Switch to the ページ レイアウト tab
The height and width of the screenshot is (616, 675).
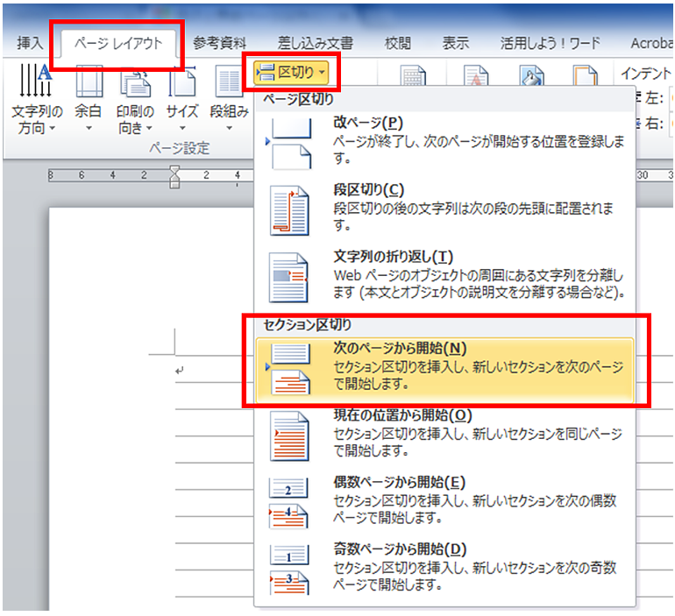[118, 44]
